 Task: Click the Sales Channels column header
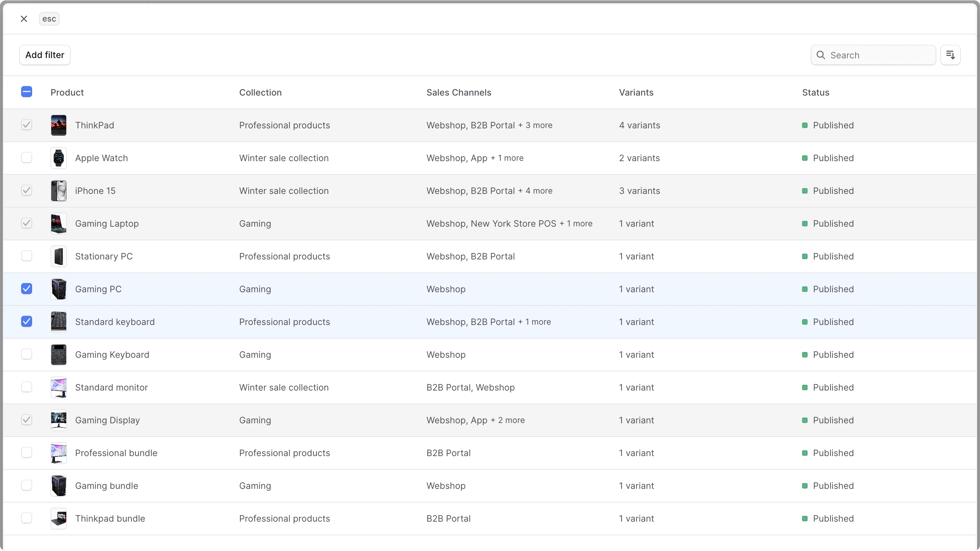click(x=459, y=93)
